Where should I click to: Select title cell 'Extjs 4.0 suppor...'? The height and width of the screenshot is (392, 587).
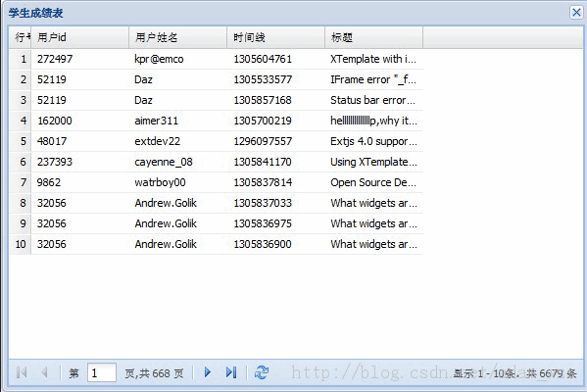pos(374,141)
